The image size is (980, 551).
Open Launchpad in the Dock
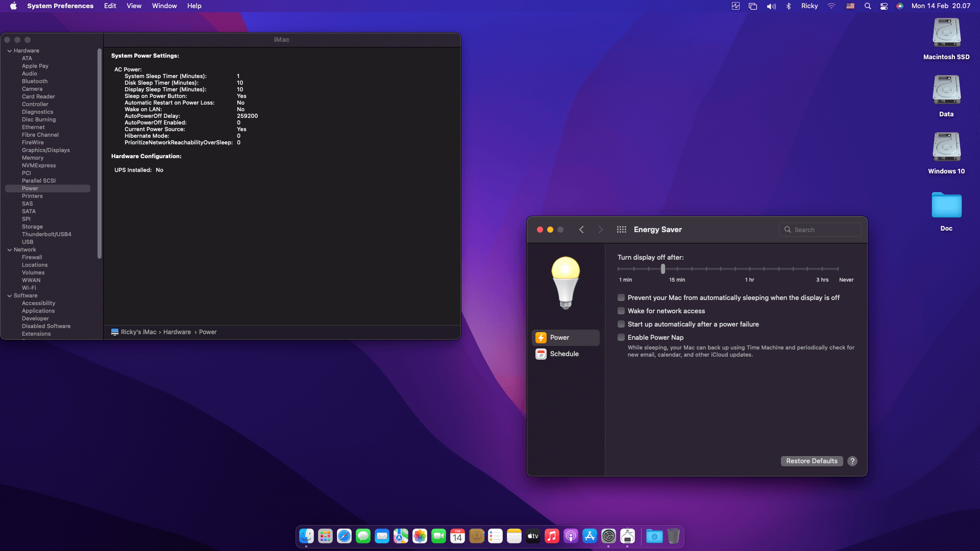click(x=325, y=536)
